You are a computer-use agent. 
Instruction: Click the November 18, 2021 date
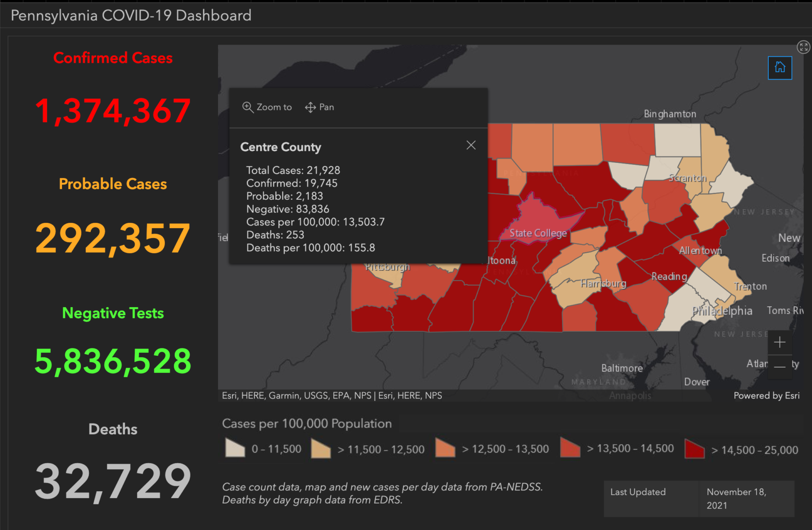point(736,499)
